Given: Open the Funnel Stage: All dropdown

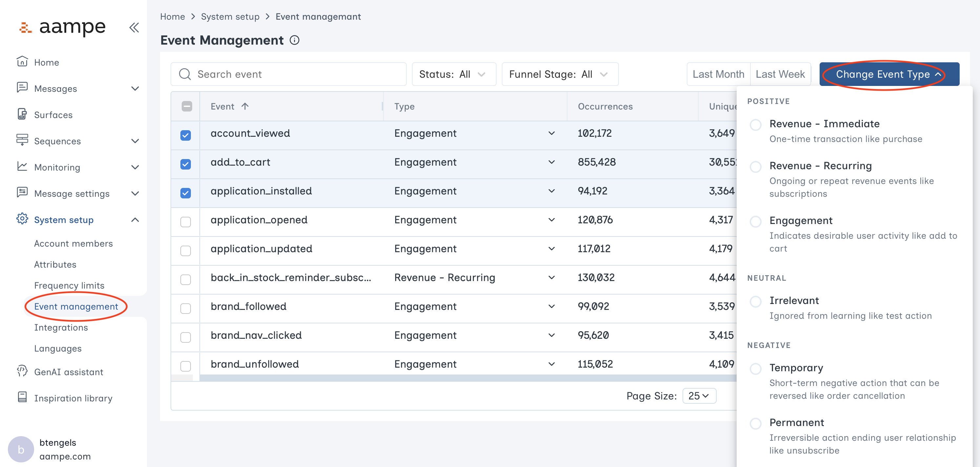Looking at the screenshot, I should point(559,74).
